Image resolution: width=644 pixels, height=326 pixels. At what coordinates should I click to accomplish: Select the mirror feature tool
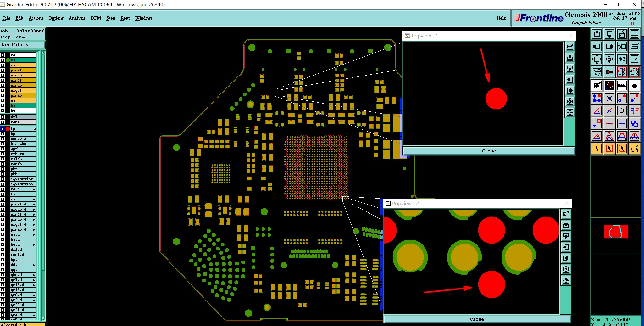coord(635,111)
